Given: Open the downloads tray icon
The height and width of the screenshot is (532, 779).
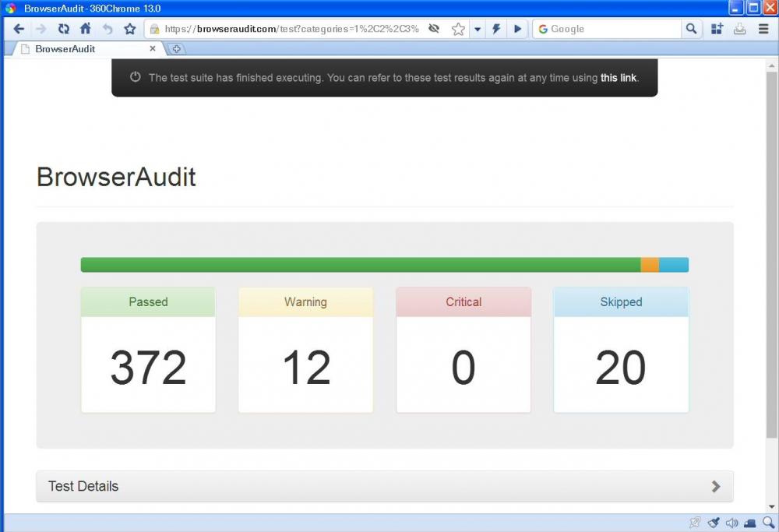Looking at the screenshot, I should pos(740,29).
